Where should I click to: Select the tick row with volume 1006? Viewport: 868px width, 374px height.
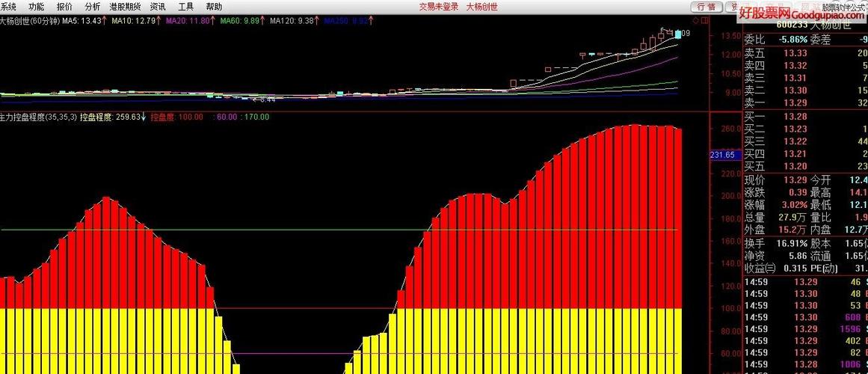pos(805,364)
